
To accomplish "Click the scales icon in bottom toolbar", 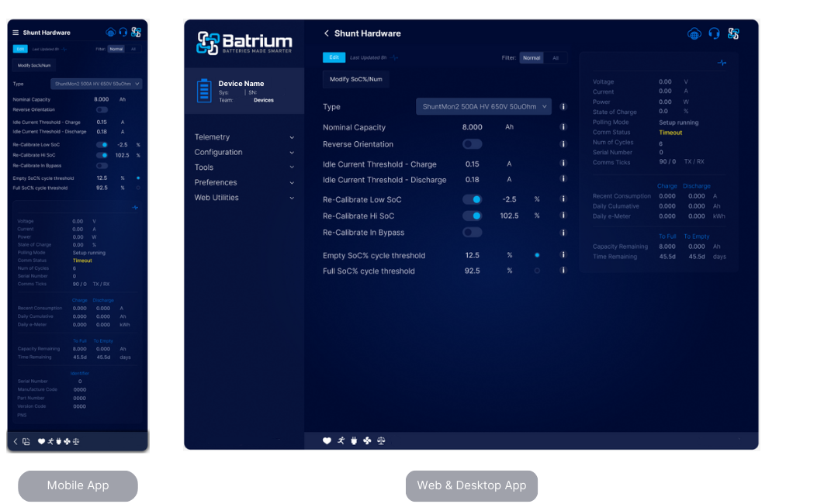I will coord(380,440).
